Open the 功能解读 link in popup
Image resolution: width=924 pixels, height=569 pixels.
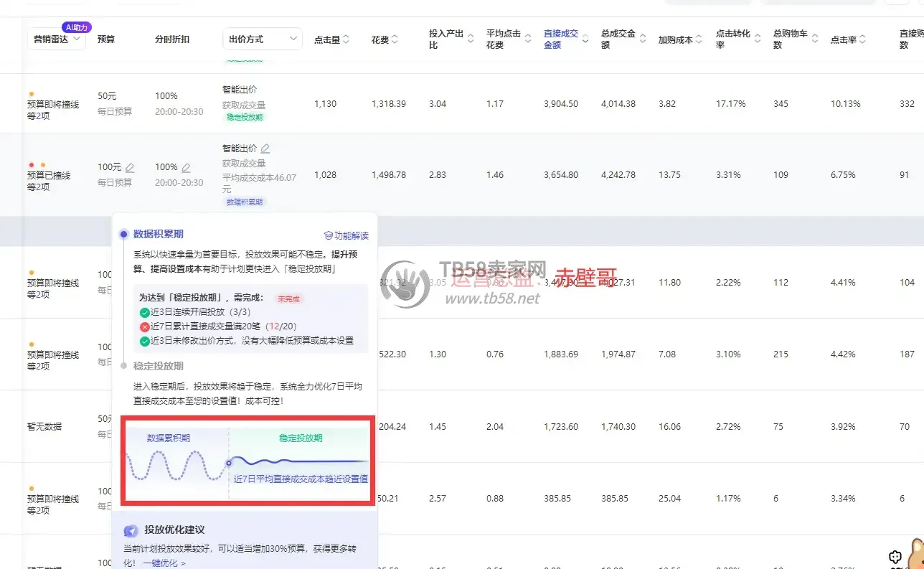click(346, 235)
